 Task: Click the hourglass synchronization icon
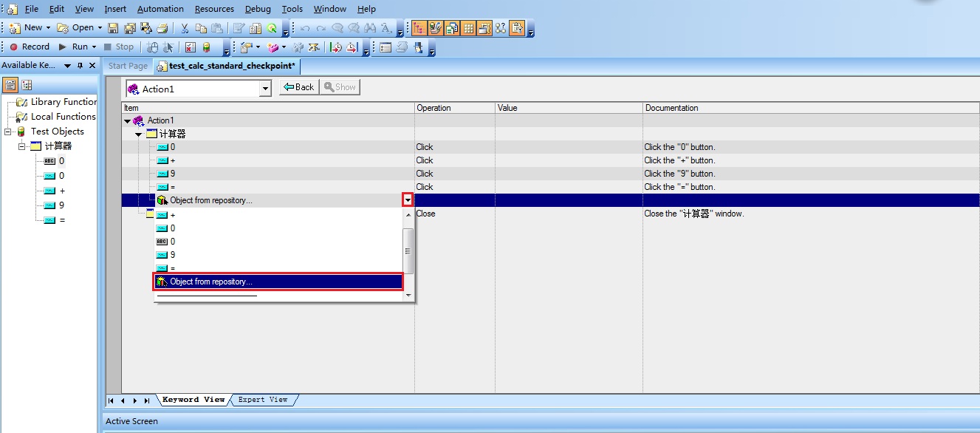[x=314, y=47]
